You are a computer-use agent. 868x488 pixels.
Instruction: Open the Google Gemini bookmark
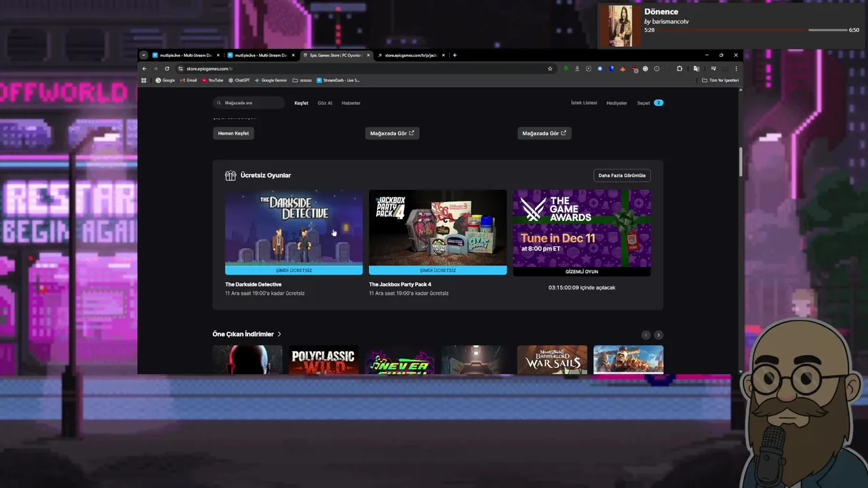click(x=271, y=80)
